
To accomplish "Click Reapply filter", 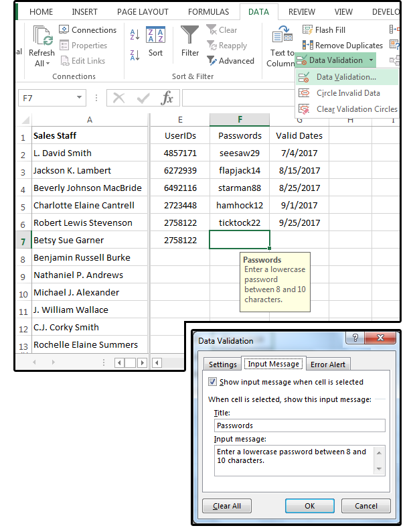I will click(227, 46).
